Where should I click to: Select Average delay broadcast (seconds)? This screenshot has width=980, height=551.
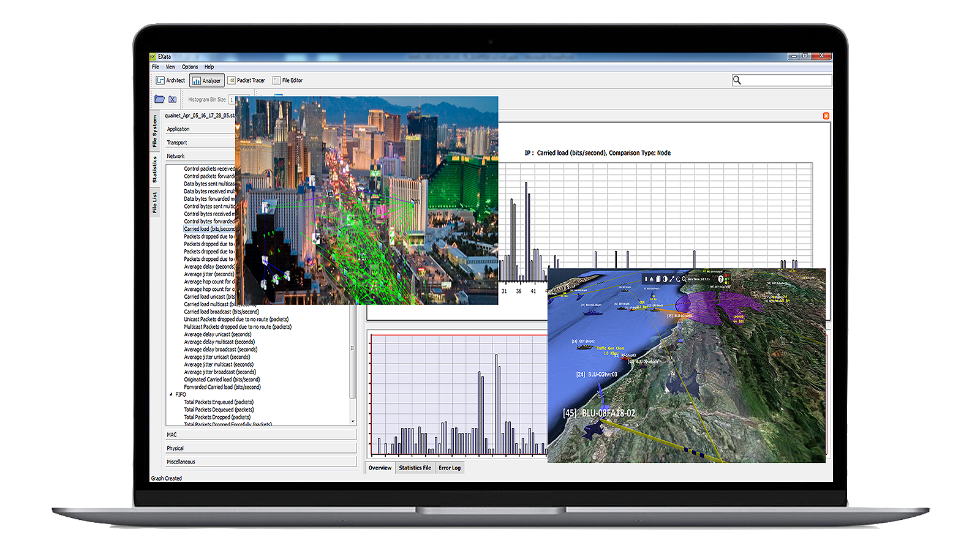click(x=221, y=350)
